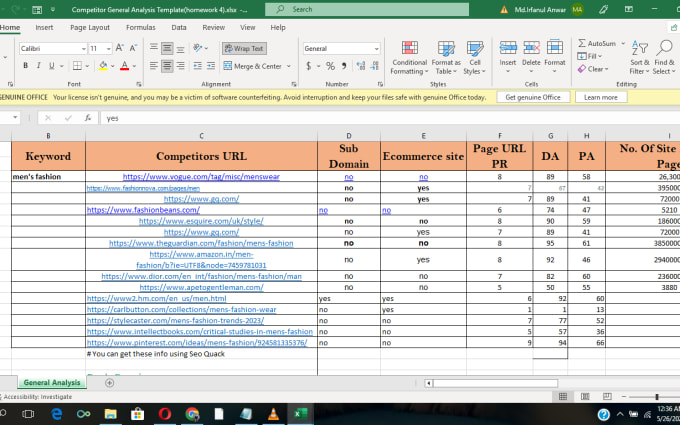
Task: Click Learn more button
Action: pyautogui.click(x=601, y=97)
